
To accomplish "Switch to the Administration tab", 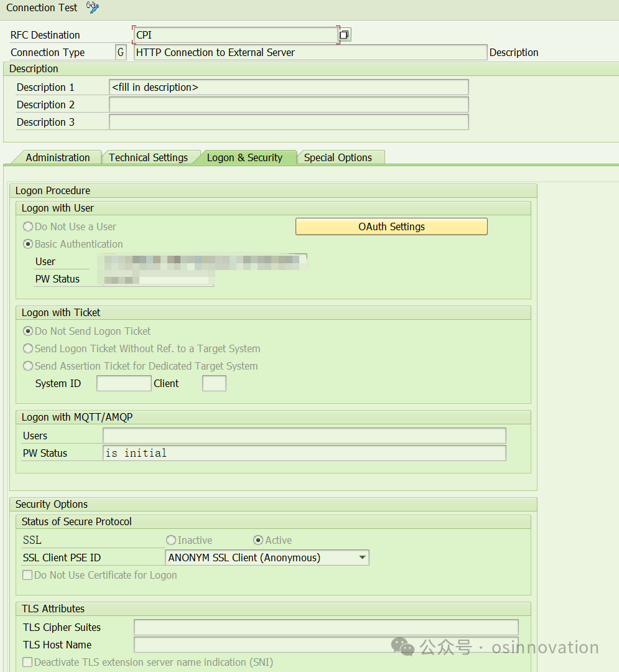I will [x=58, y=157].
